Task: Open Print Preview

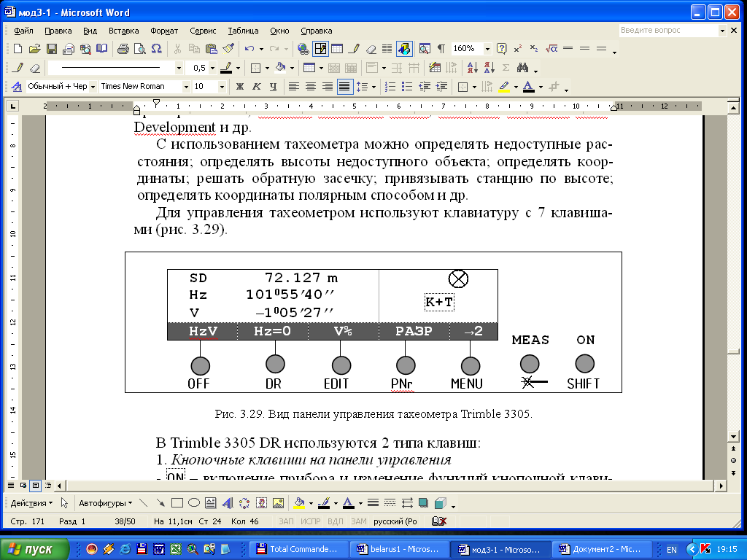Action: point(139,49)
